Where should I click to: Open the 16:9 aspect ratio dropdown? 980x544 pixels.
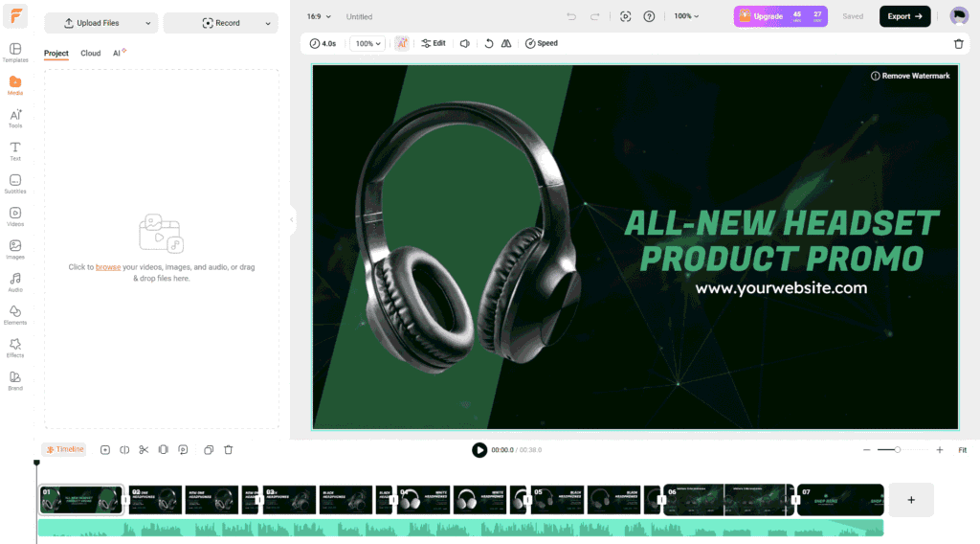click(319, 17)
